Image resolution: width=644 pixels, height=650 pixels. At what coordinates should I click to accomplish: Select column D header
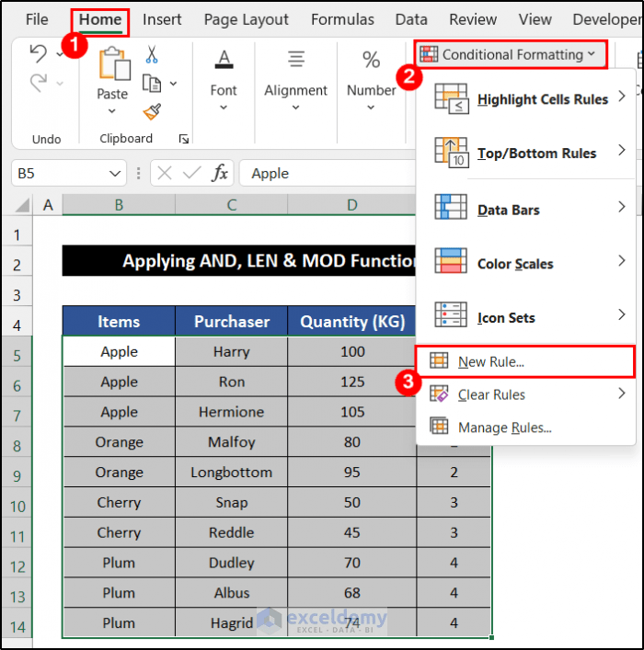click(351, 205)
